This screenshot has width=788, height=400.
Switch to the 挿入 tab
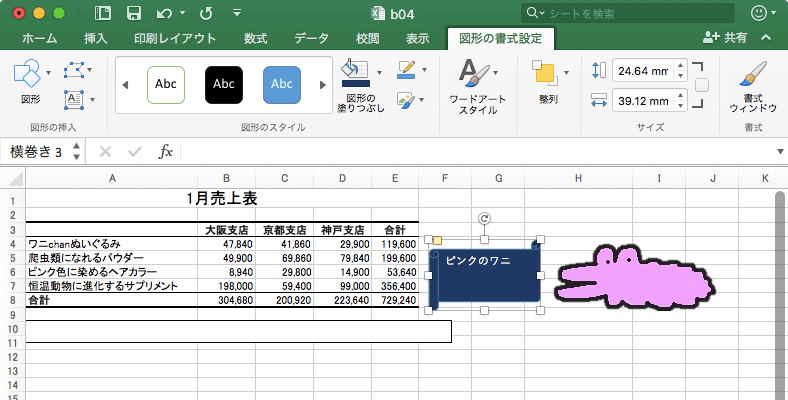[95, 38]
